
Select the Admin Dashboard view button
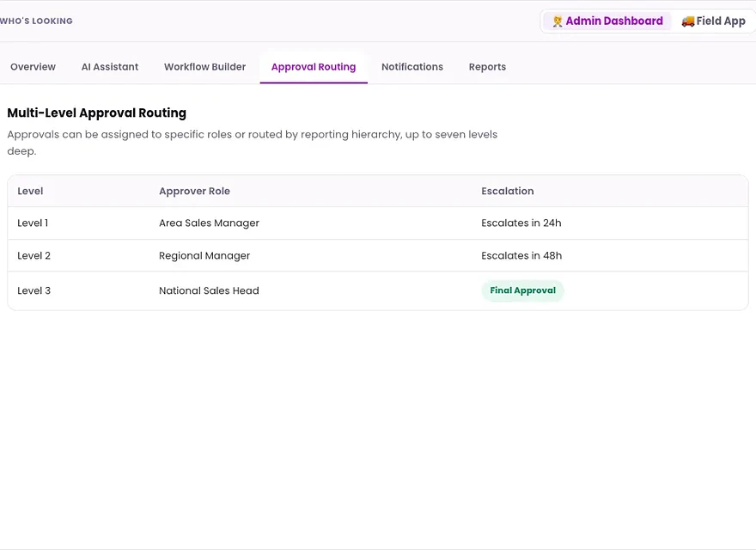[607, 21]
